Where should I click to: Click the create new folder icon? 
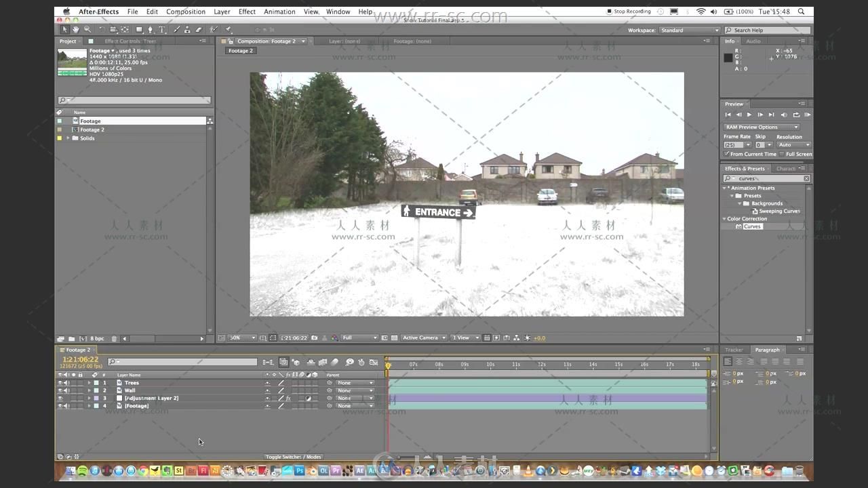[71, 338]
